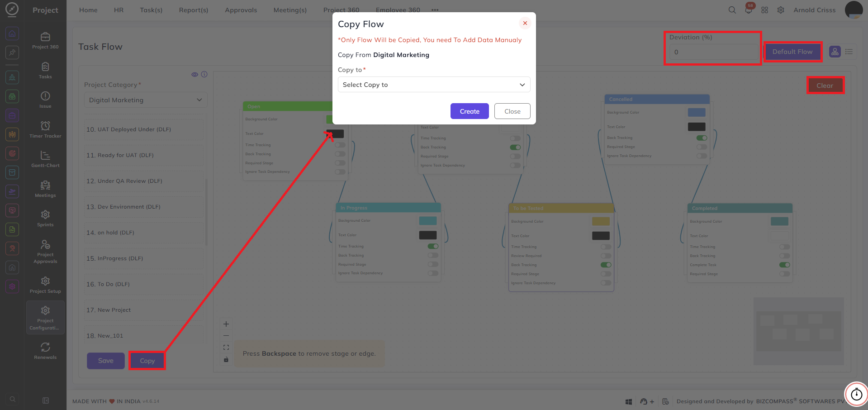Click the Copy button
Viewport: 868px width, 410px height.
point(147,361)
